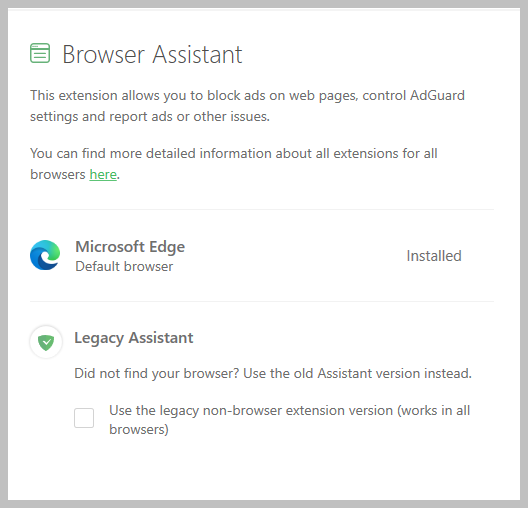The height and width of the screenshot is (508, 528).
Task: Click the Legacy Assistant section title
Action: (134, 338)
